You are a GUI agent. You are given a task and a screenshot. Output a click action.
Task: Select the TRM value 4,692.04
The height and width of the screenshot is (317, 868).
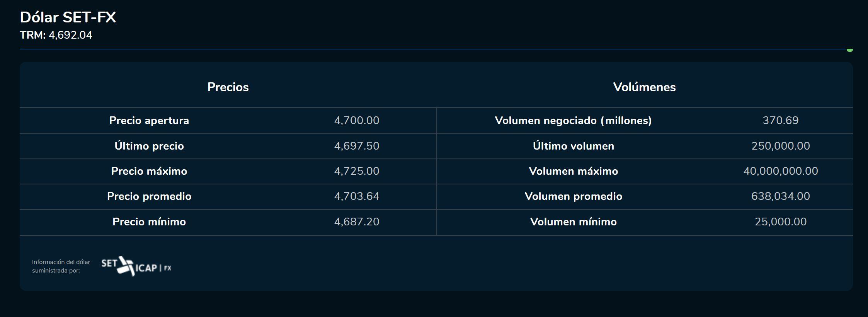(x=70, y=35)
